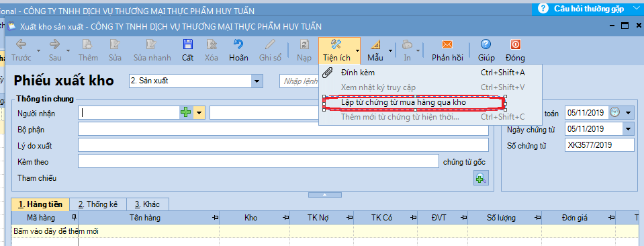Pin the Tên hàng column
The image size is (644, 246).
[215, 218]
